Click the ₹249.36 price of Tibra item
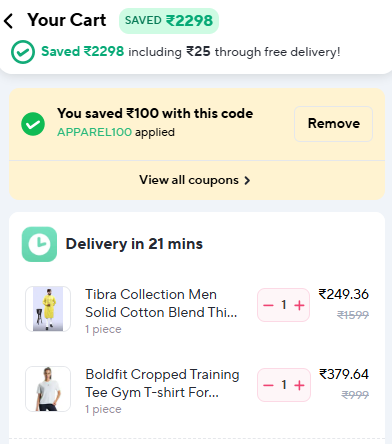Image resolution: width=392 pixels, height=444 pixels. pos(344,294)
